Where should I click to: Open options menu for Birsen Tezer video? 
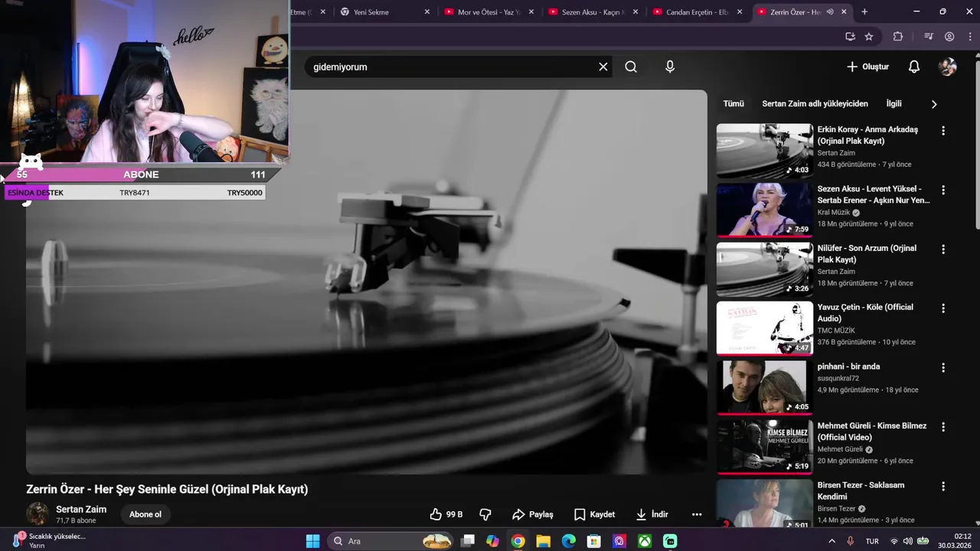(943, 487)
